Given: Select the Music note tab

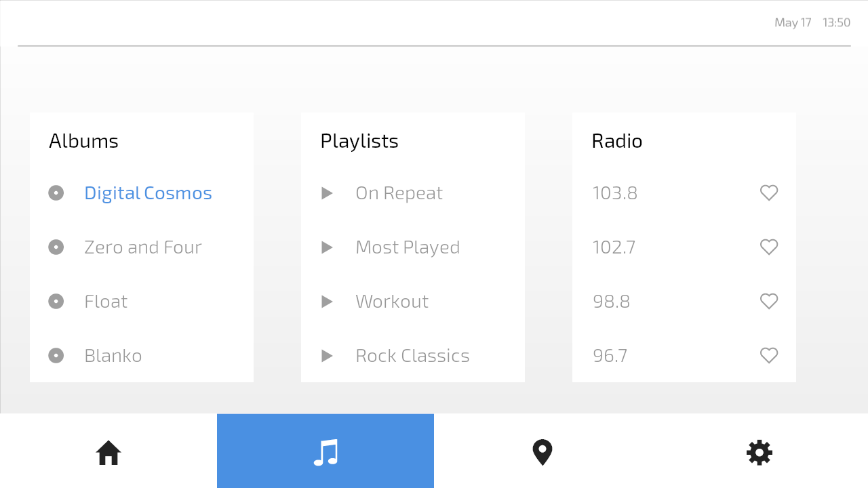Looking at the screenshot, I should coord(325,452).
